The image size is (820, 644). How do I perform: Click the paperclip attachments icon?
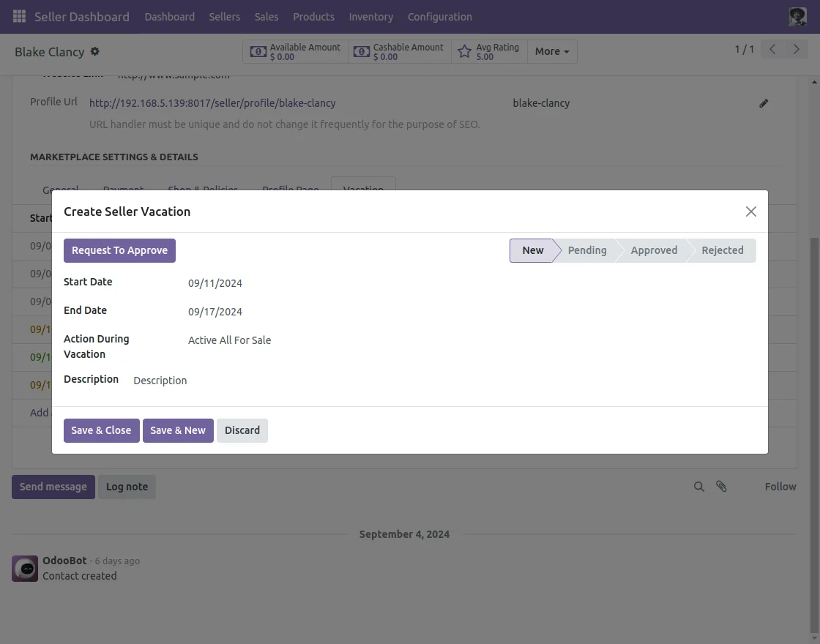click(721, 487)
